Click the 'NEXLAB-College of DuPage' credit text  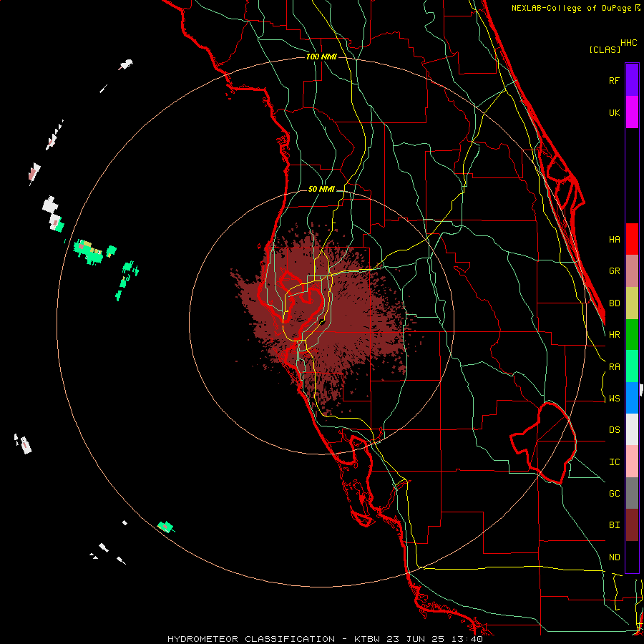571,8
